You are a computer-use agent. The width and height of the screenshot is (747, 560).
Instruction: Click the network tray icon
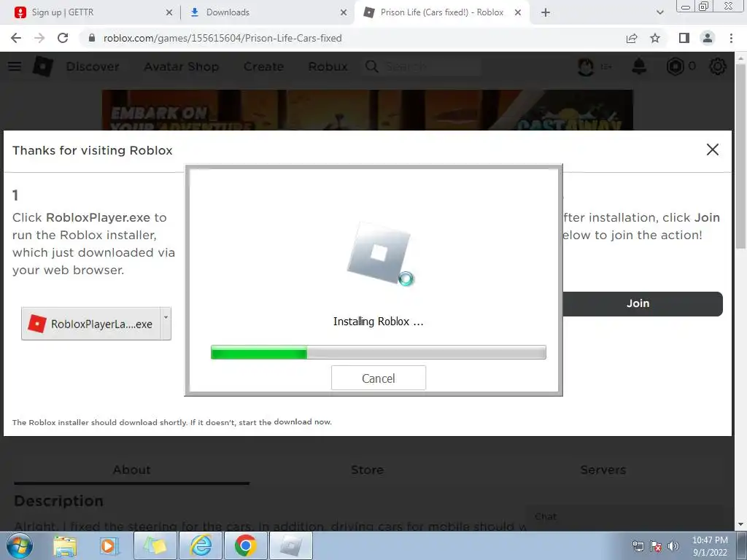pos(638,546)
